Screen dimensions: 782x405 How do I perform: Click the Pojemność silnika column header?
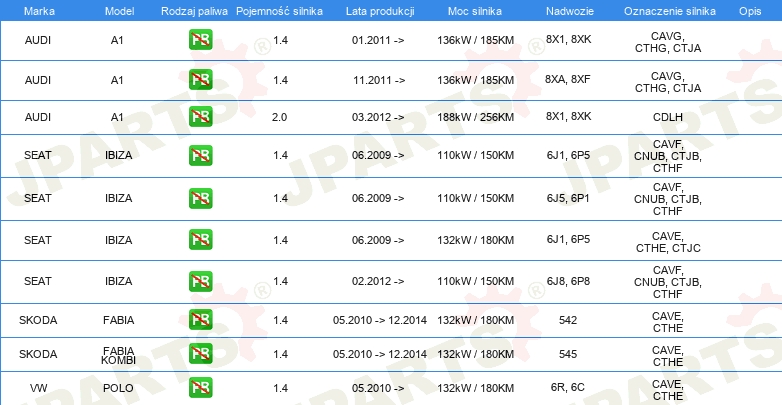pos(279,11)
